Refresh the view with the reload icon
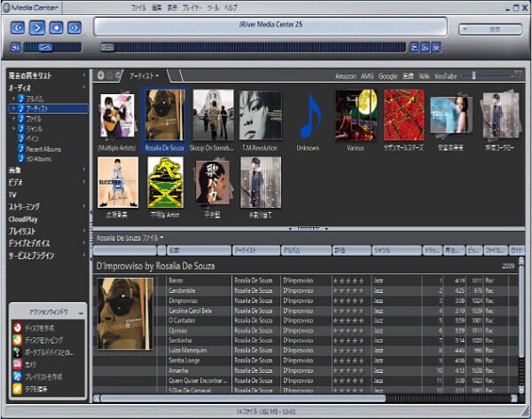 (x=118, y=75)
